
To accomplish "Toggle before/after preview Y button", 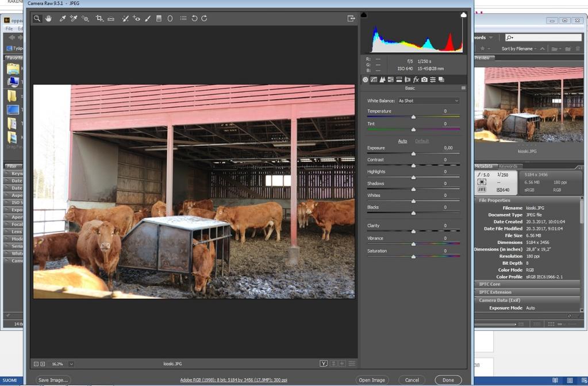I will pyautogui.click(x=324, y=364).
